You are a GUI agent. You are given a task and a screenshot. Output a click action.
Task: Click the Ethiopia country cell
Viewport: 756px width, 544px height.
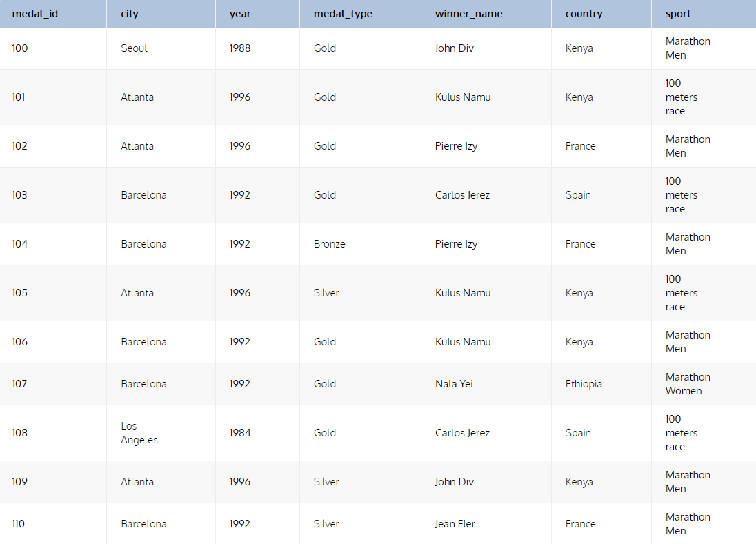point(584,384)
